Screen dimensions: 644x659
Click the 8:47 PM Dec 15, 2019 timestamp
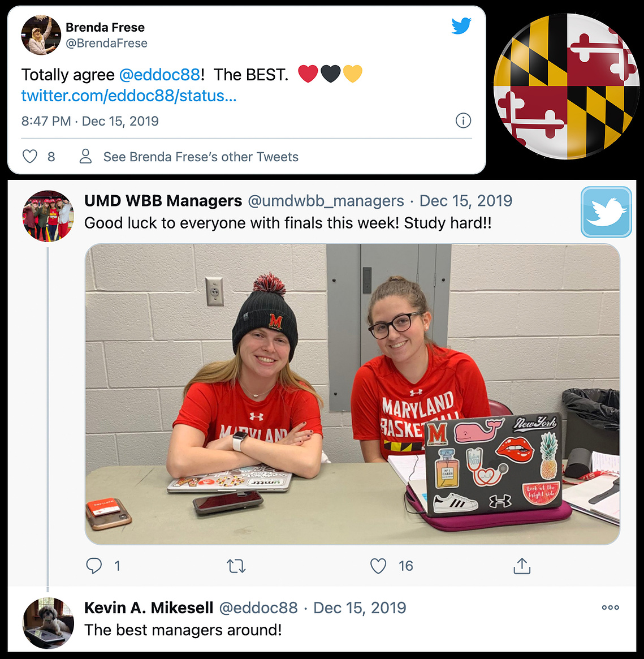[x=90, y=121]
